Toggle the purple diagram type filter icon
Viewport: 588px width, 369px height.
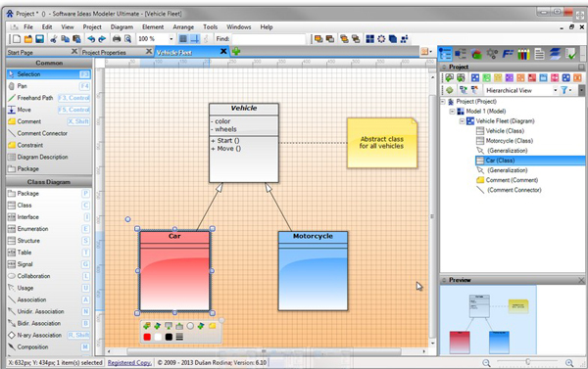pyautogui.click(x=509, y=77)
